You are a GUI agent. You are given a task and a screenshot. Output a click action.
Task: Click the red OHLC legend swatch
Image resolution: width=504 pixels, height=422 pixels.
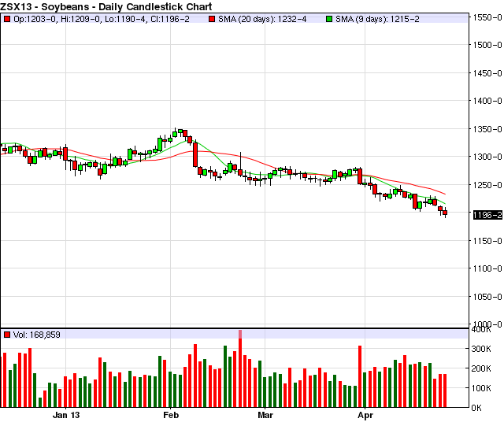pyautogui.click(x=7, y=19)
